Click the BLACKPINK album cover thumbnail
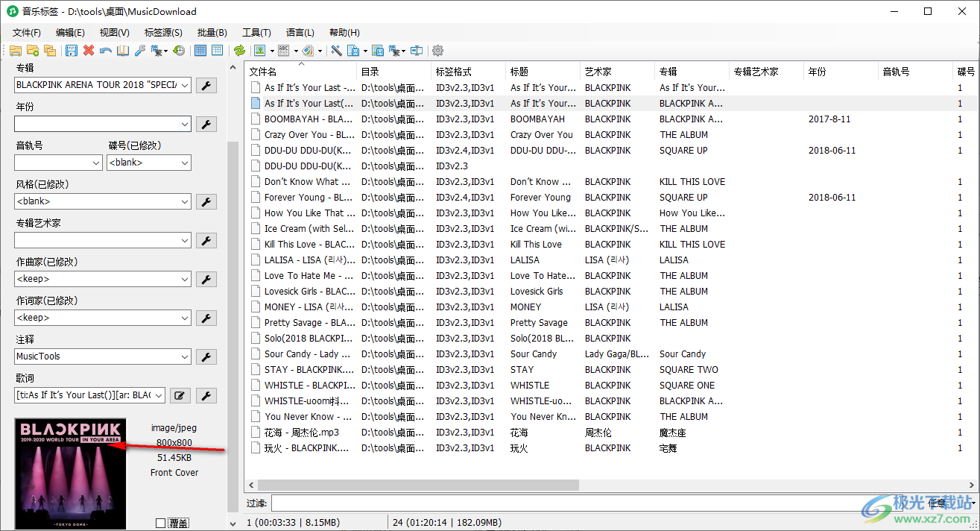The height and width of the screenshot is (531, 980). coord(70,474)
